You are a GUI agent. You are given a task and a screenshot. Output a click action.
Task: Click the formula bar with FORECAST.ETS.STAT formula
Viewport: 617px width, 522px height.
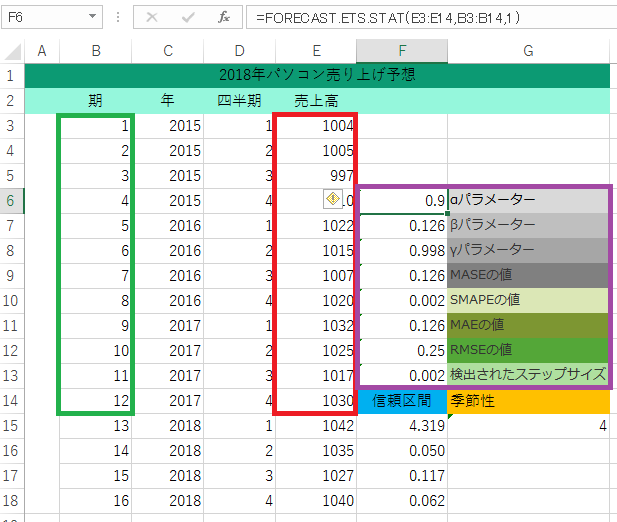click(x=431, y=17)
